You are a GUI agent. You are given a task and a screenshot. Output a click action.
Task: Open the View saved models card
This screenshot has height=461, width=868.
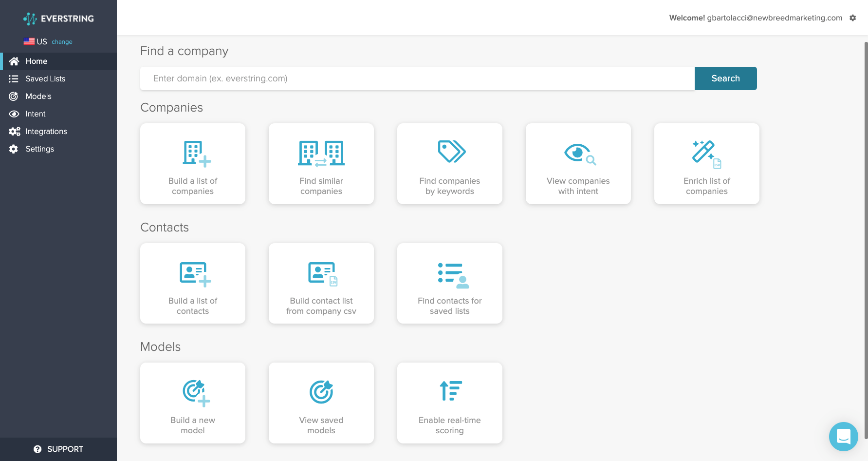tap(321, 403)
